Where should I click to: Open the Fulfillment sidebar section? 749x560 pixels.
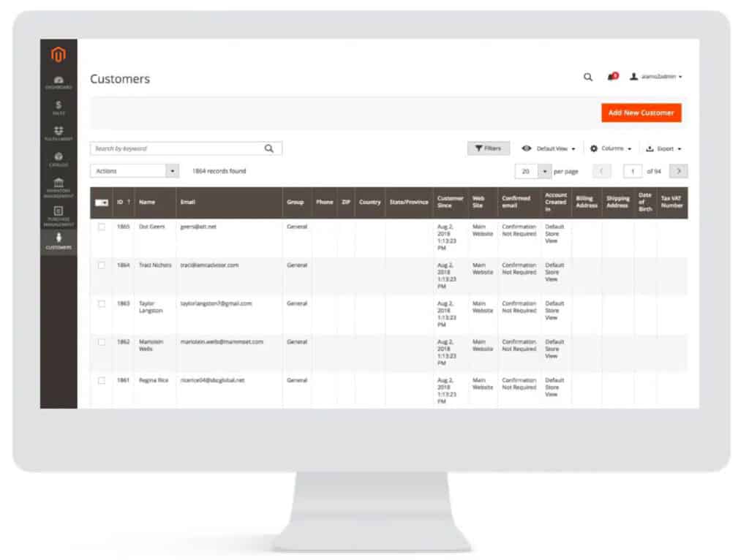coord(59,134)
